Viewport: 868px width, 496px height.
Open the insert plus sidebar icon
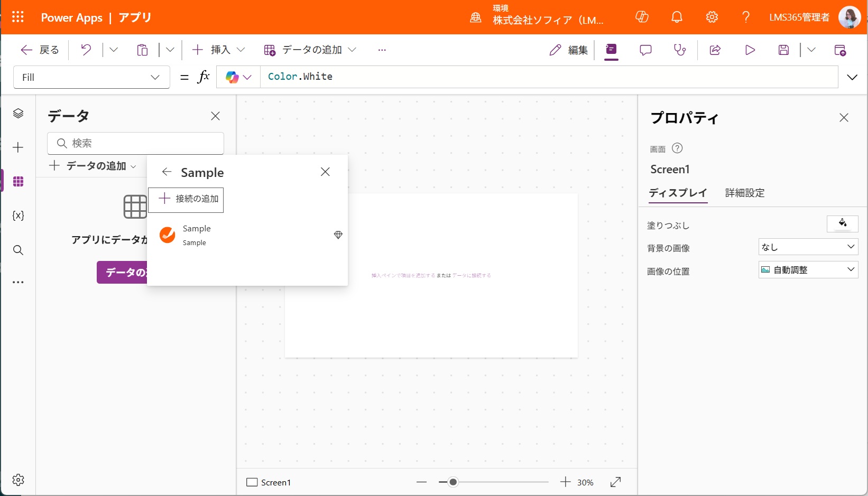[18, 147]
